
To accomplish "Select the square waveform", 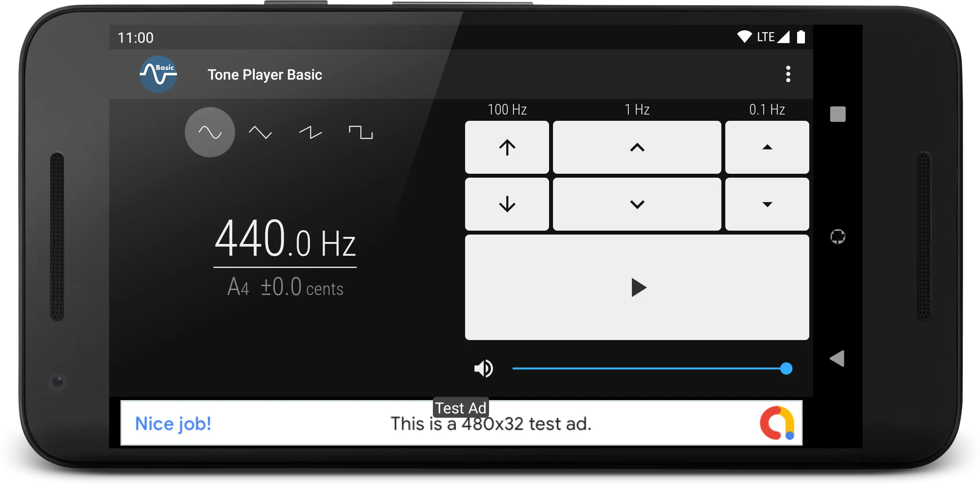I will pos(361,132).
